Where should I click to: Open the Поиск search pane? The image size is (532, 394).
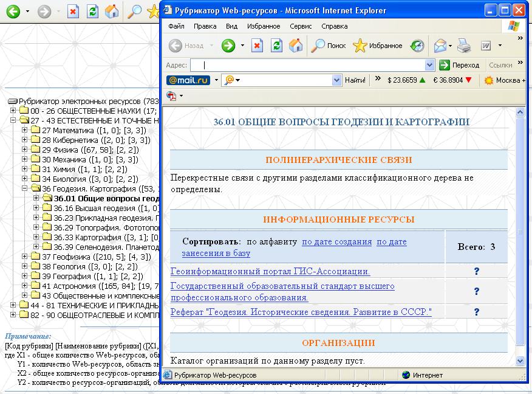click(x=329, y=46)
